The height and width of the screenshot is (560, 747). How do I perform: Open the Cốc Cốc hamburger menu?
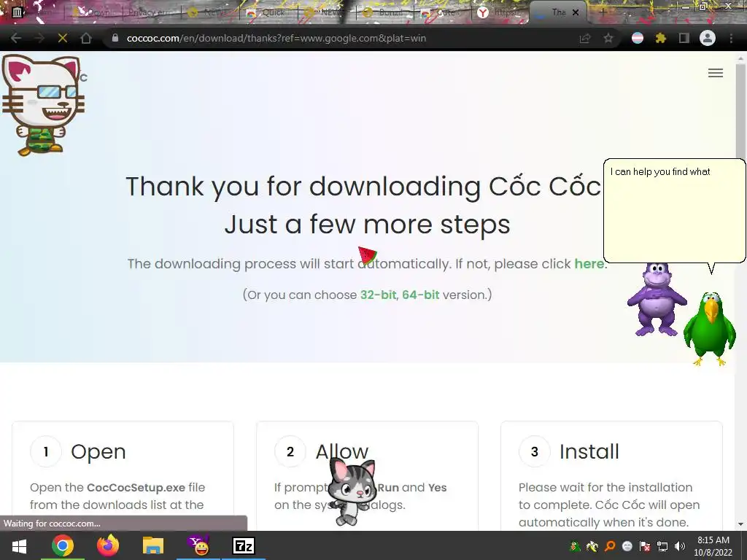pos(716,73)
